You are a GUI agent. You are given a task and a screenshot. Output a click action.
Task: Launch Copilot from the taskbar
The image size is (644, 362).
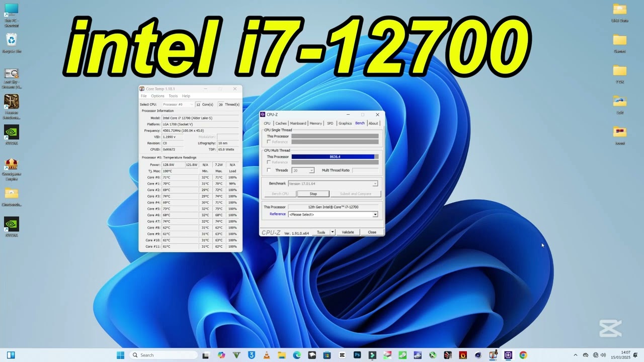pyautogui.click(x=221, y=355)
